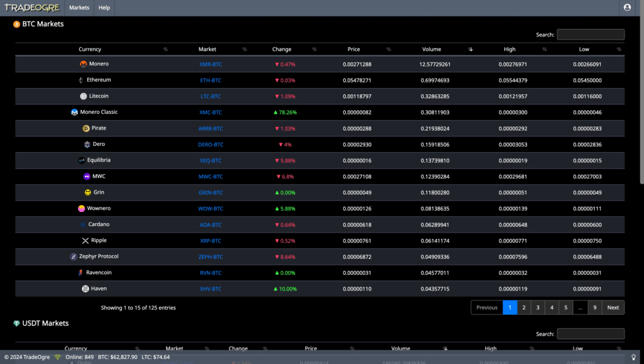
Task: Click the Zephyr Protocol coin icon
Action: coord(74,256)
